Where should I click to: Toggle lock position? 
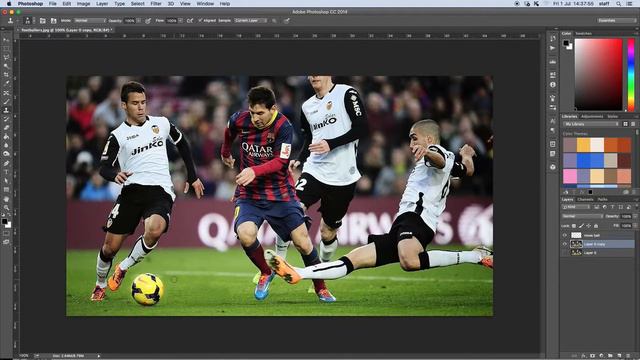(x=589, y=226)
